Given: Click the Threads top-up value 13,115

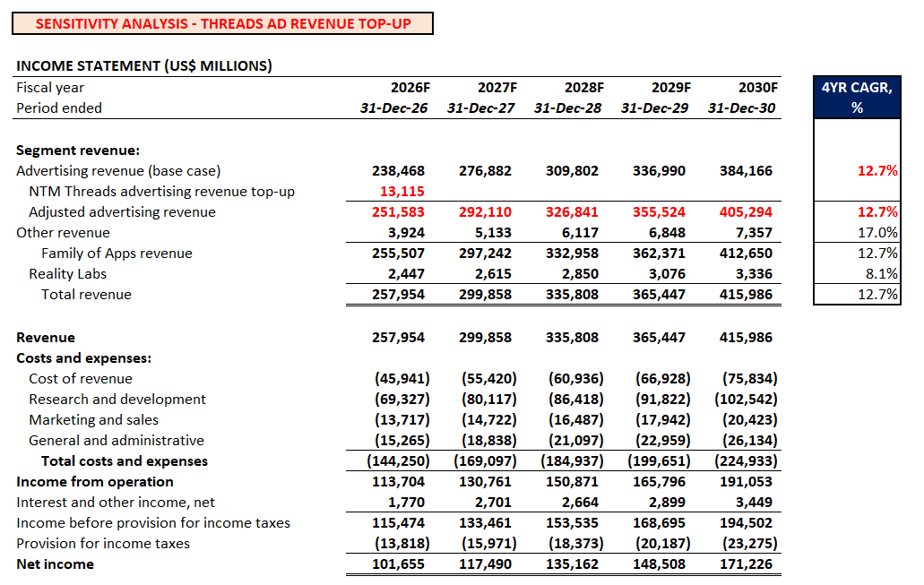Looking at the screenshot, I should tap(402, 192).
